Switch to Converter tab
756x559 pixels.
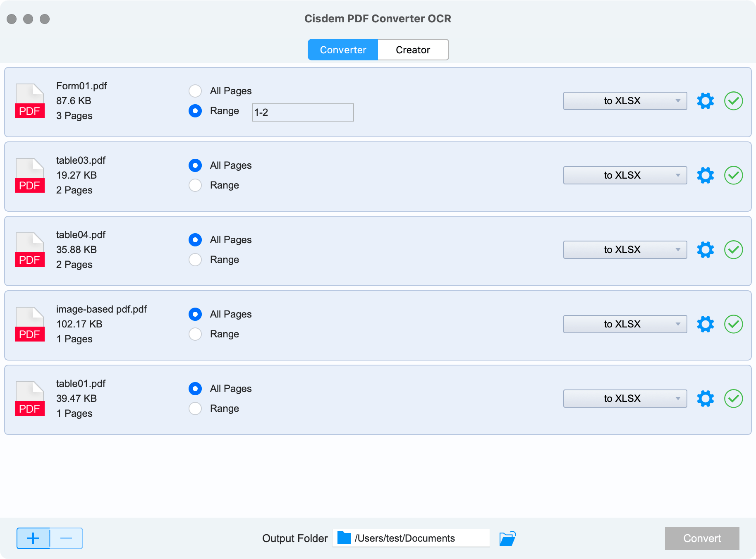pos(343,50)
